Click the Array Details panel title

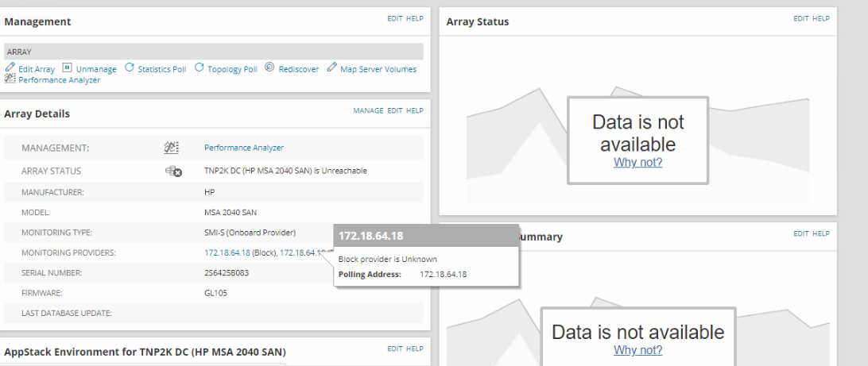click(37, 114)
